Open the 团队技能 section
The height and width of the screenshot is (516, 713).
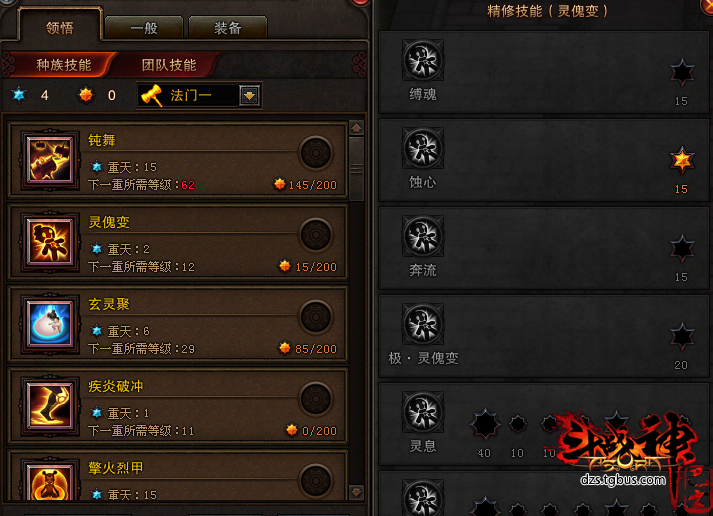(169, 65)
